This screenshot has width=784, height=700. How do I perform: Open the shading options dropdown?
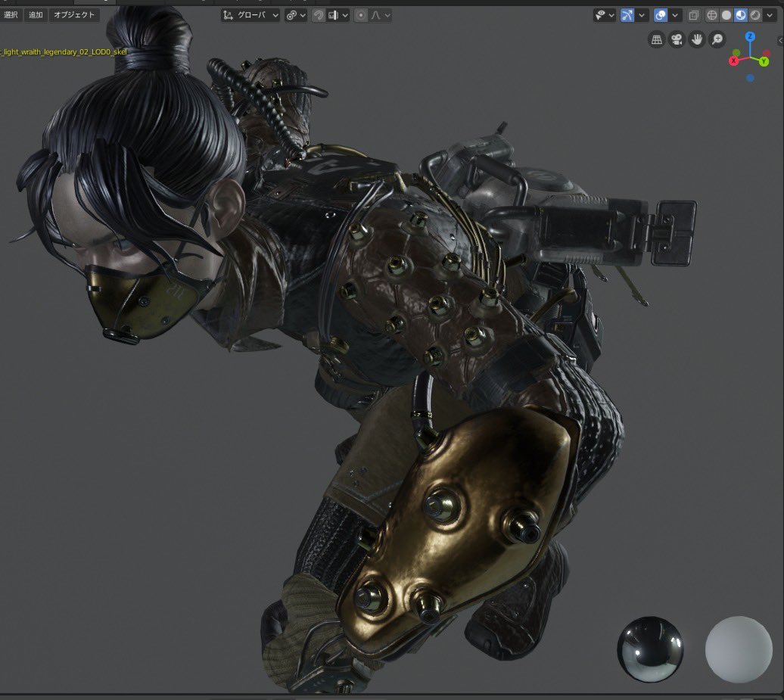pos(770,15)
